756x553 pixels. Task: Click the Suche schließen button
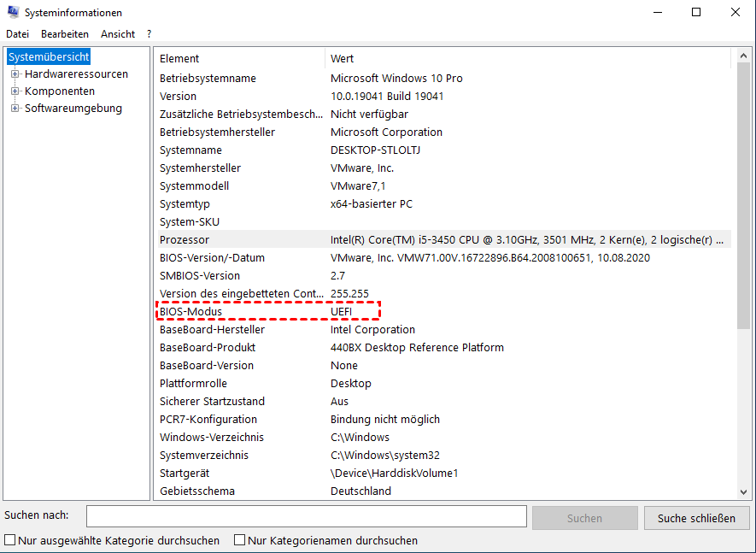697,518
